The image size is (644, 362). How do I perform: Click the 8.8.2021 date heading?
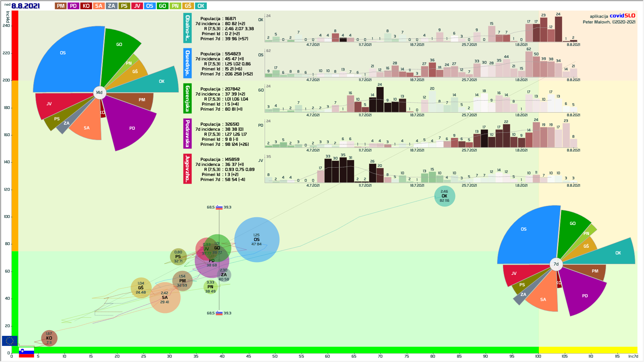point(25,6)
